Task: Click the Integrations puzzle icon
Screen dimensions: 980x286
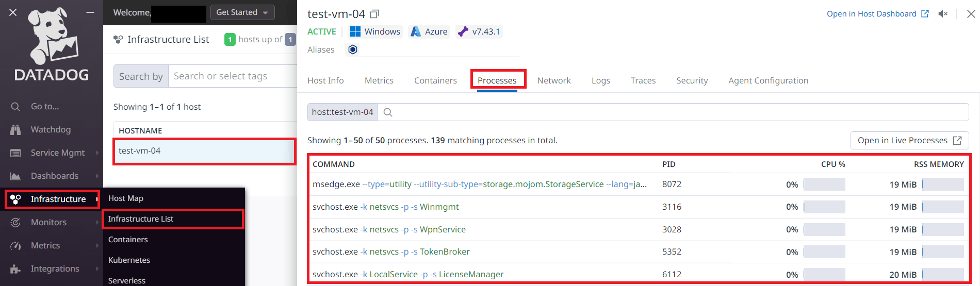Action: click(15, 269)
